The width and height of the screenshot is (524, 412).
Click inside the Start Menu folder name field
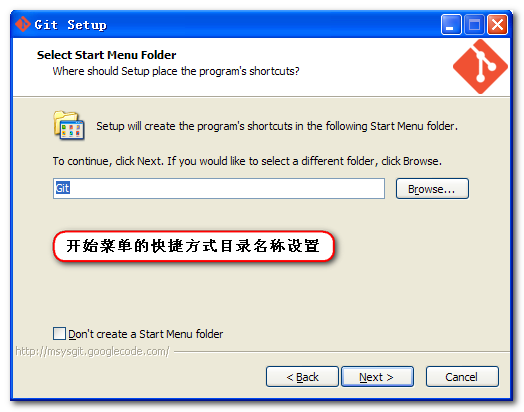[x=219, y=188]
